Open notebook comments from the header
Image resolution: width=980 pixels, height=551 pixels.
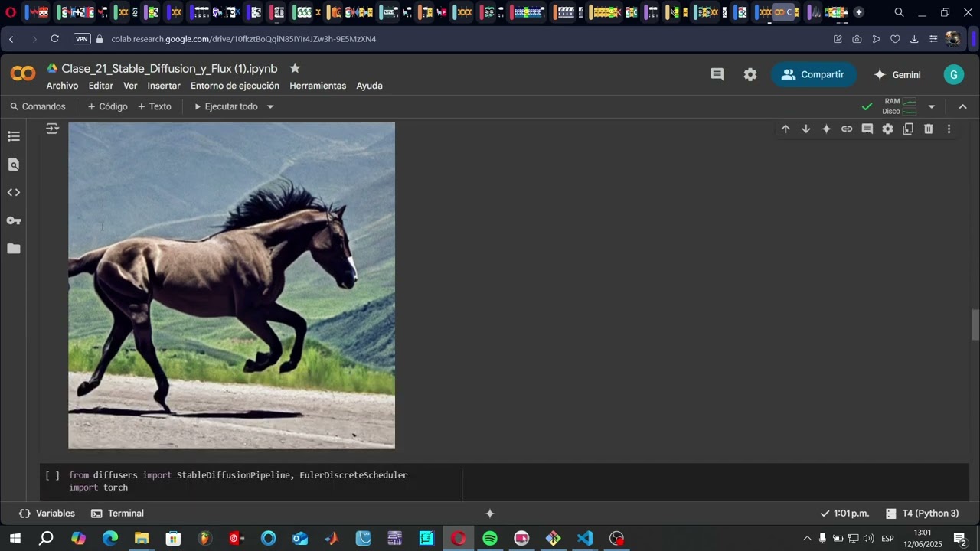(x=717, y=74)
